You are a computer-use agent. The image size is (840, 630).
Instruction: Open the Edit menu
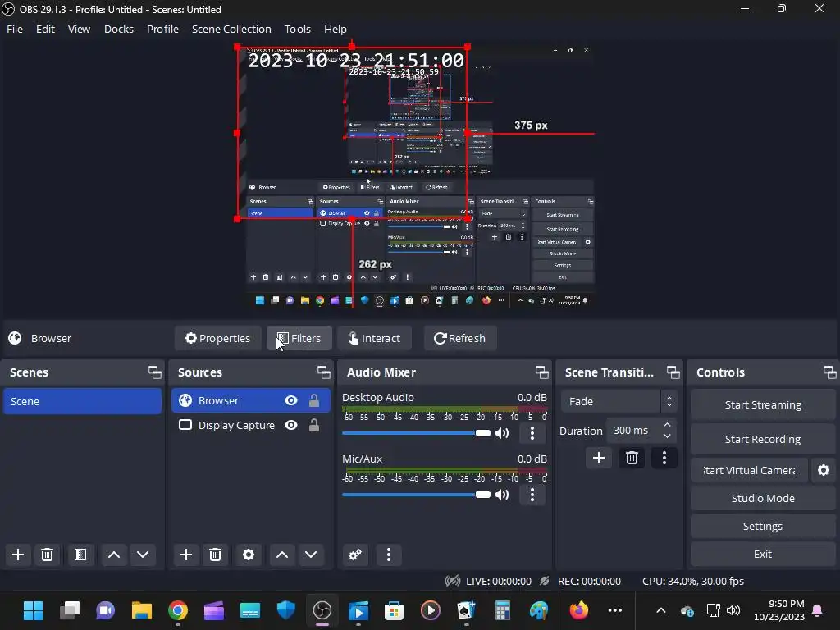46,29
